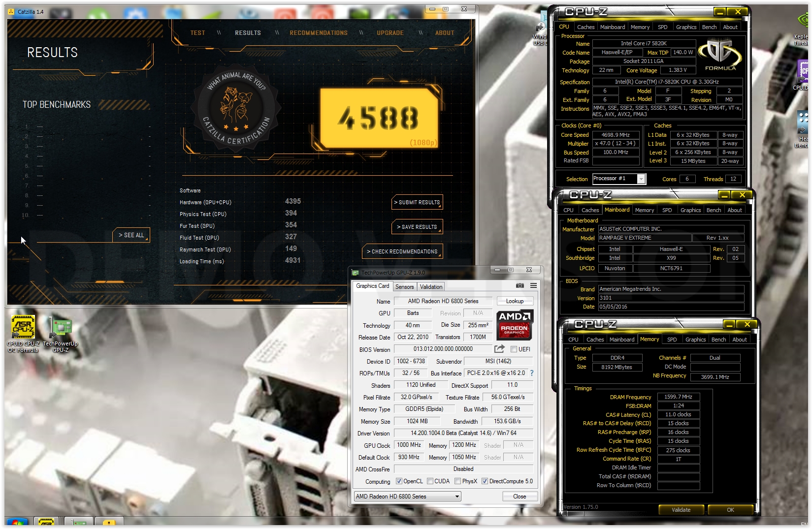Open Graphics tab in the Mainboard CPU-Z window
Viewport: 812px width, 529px height.
coord(690,210)
